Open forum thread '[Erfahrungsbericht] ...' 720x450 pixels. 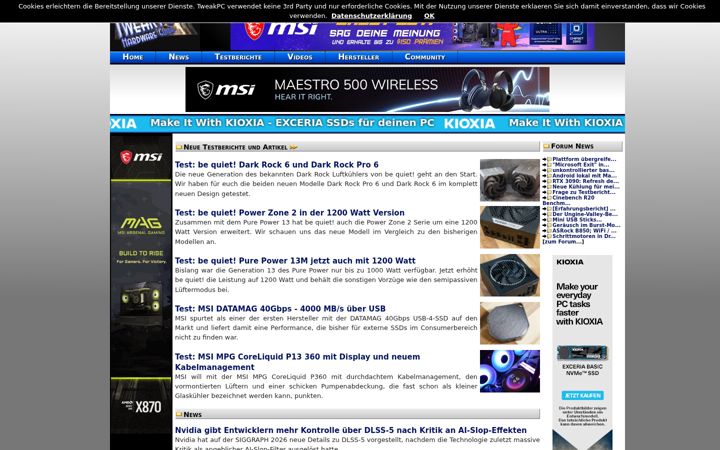coord(584,209)
